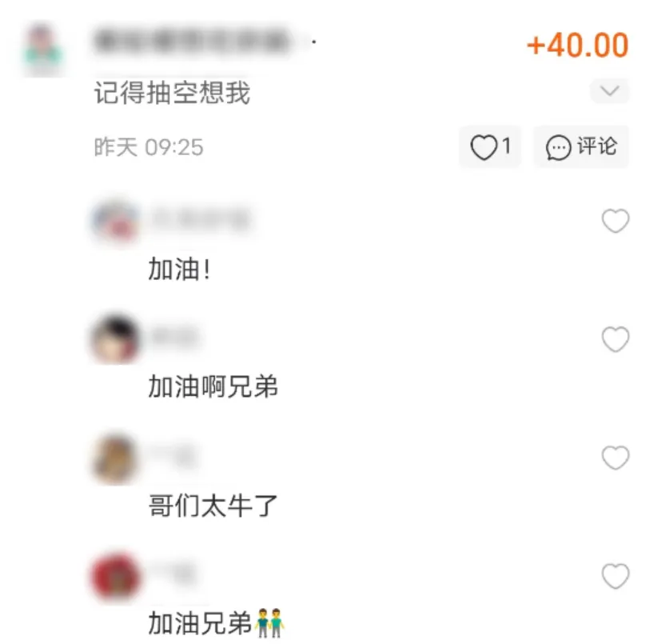Tap the +40.00 orange amount
Image resolution: width=646 pixels, height=644 pixels.
(x=577, y=45)
